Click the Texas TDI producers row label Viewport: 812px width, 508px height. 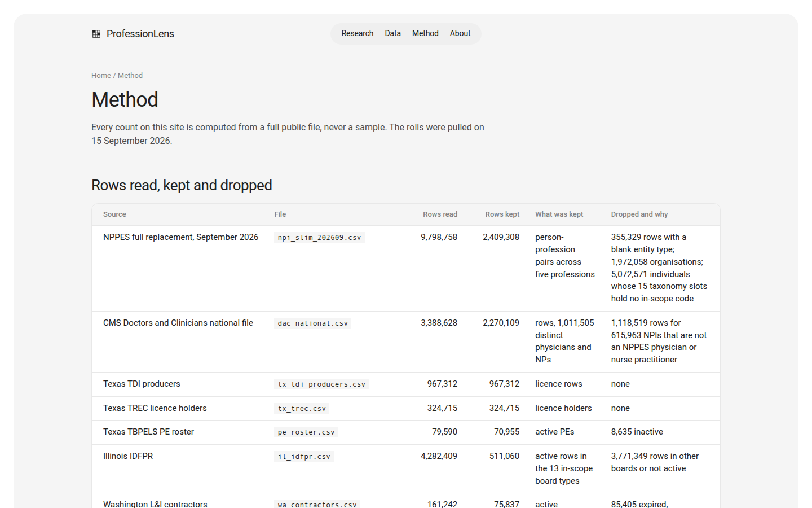tap(142, 384)
